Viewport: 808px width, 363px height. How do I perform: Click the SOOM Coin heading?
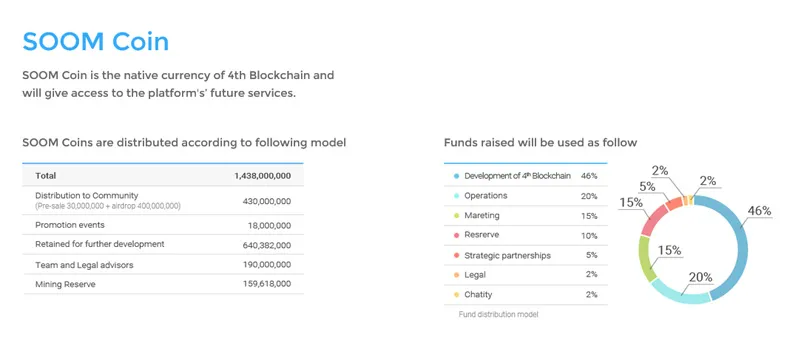pyautogui.click(x=96, y=41)
